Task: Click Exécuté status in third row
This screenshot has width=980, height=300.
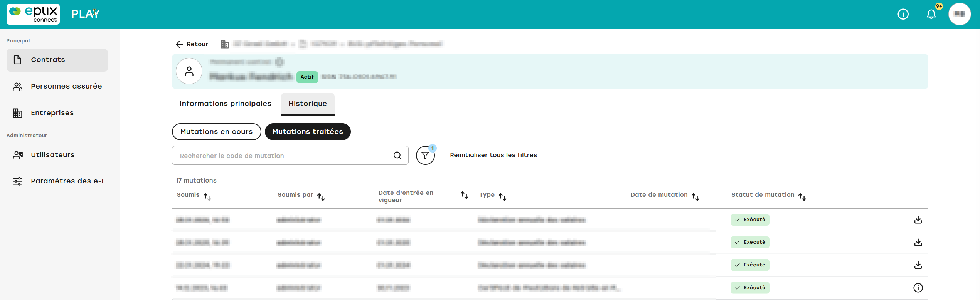Action: click(x=750, y=265)
